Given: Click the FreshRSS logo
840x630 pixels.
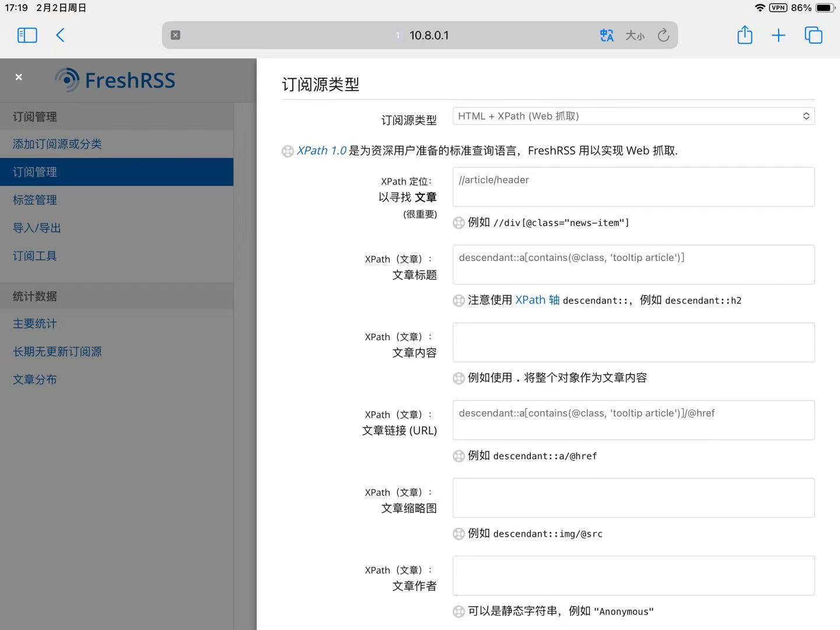Looking at the screenshot, I should tap(115, 80).
